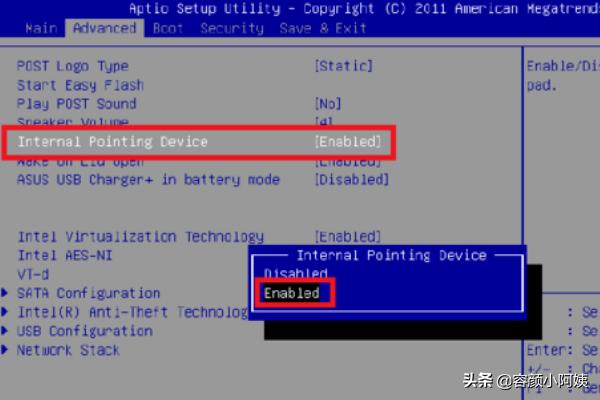Go to the Security tab
Screen dimensions: 600x400
(232, 28)
